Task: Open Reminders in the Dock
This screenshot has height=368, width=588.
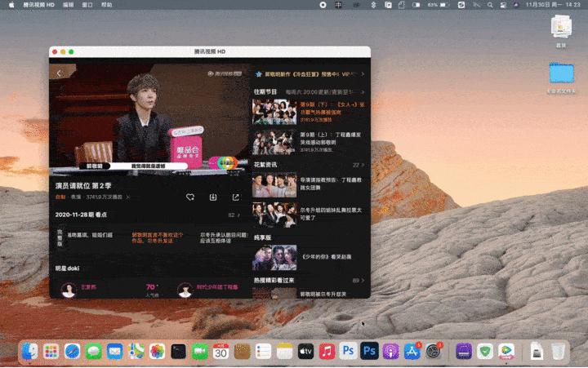Action: coord(263,352)
